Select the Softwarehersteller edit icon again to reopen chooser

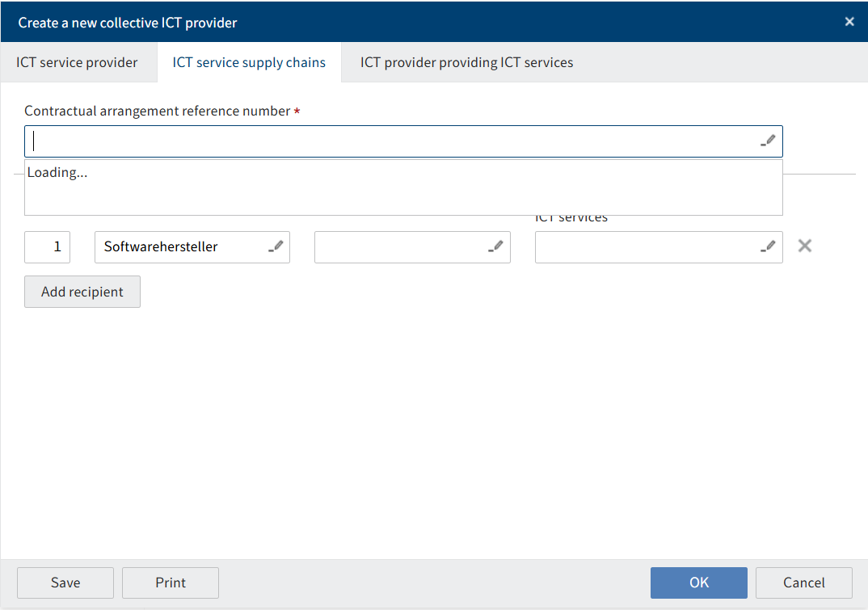point(276,246)
